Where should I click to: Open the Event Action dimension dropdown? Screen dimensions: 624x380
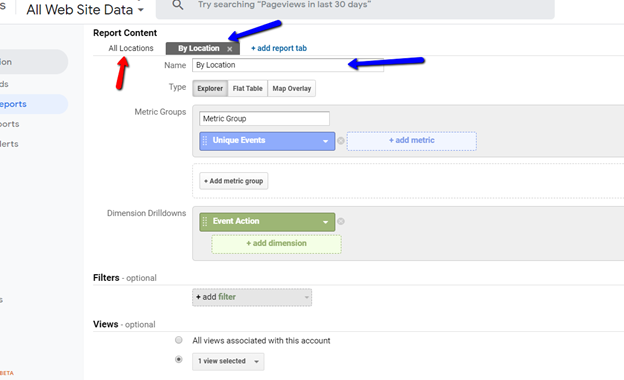[x=326, y=222]
